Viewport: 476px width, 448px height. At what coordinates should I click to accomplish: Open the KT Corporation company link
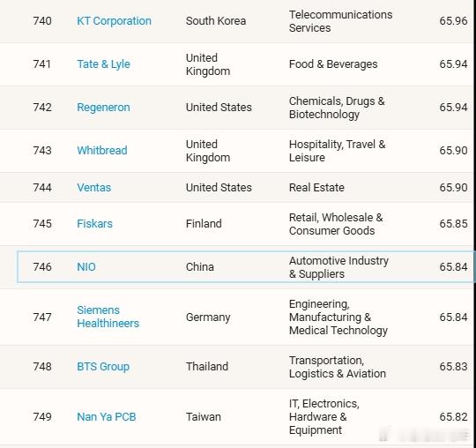[x=114, y=21]
